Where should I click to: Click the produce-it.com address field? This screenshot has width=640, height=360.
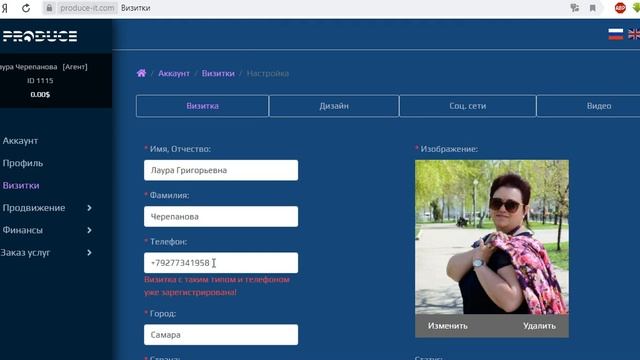(87, 8)
